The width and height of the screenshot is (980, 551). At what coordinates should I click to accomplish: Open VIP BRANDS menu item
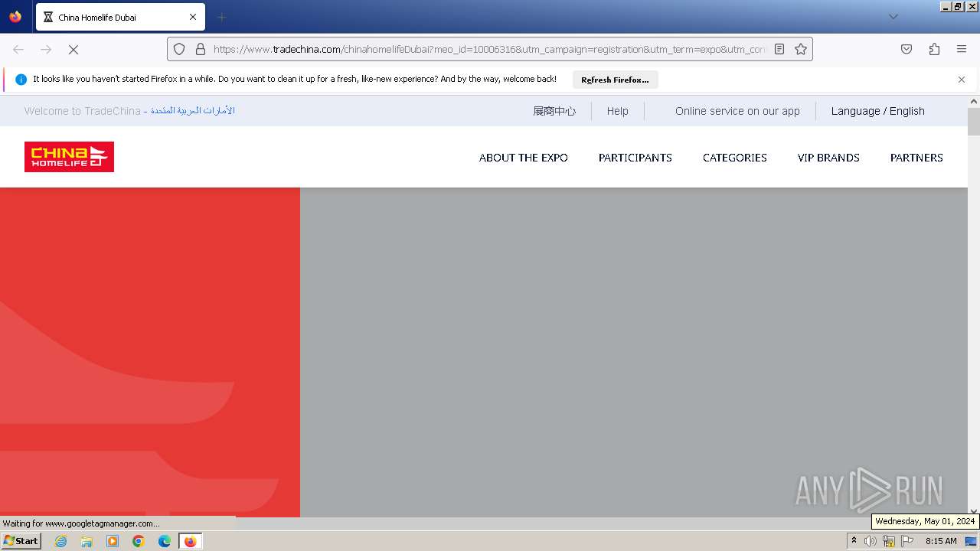coord(828,158)
